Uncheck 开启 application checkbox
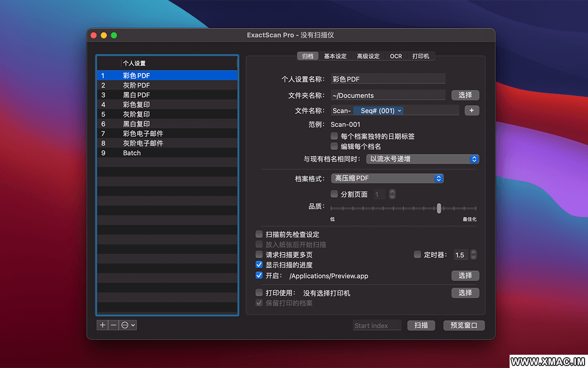This screenshot has width=588, height=368. click(x=259, y=276)
